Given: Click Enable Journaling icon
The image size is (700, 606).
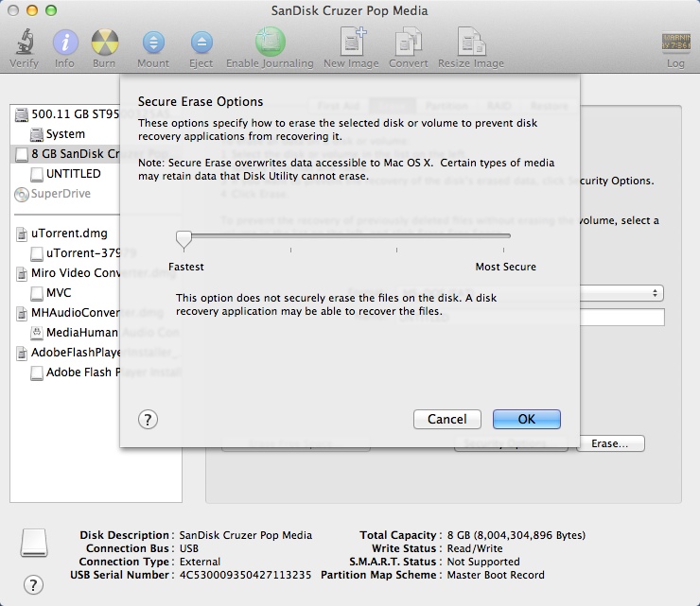Looking at the screenshot, I should click(x=270, y=42).
